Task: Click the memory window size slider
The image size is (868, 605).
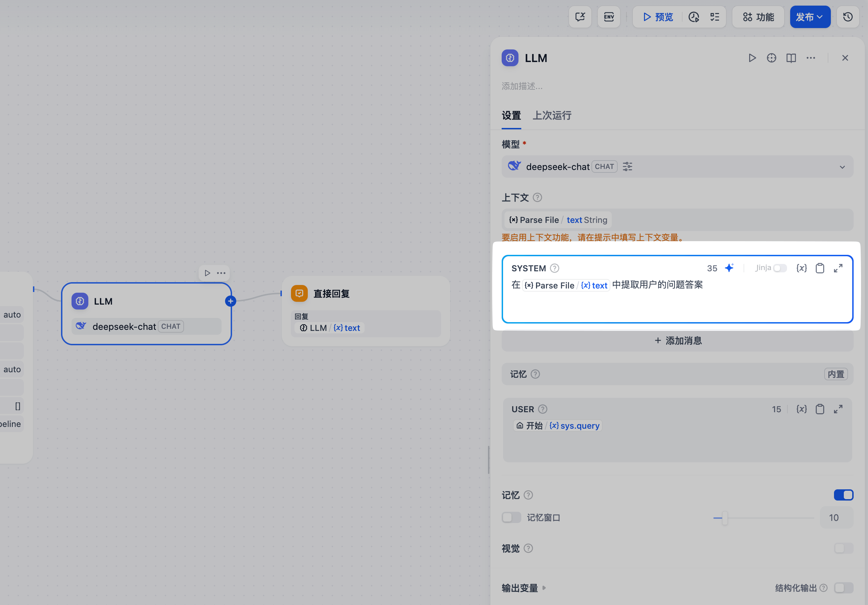Action: pyautogui.click(x=724, y=518)
